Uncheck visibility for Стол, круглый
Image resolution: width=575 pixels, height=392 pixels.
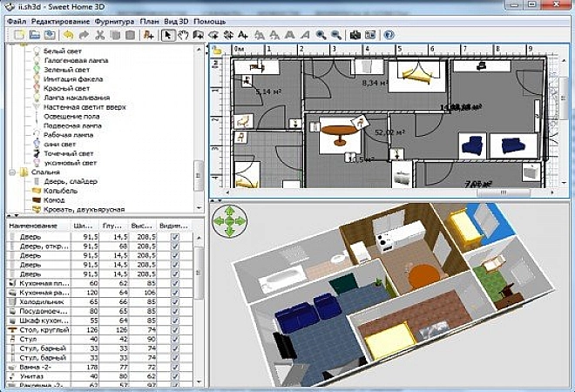[176, 329]
